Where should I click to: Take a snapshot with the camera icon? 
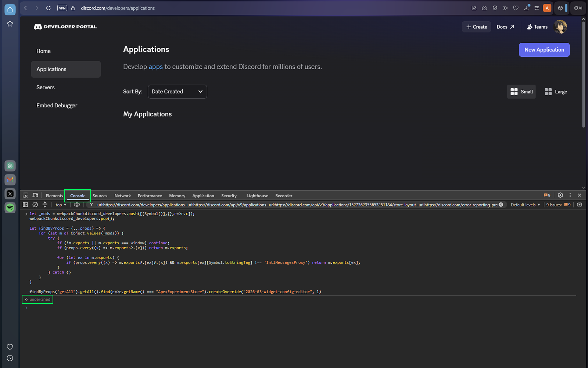pos(484,8)
